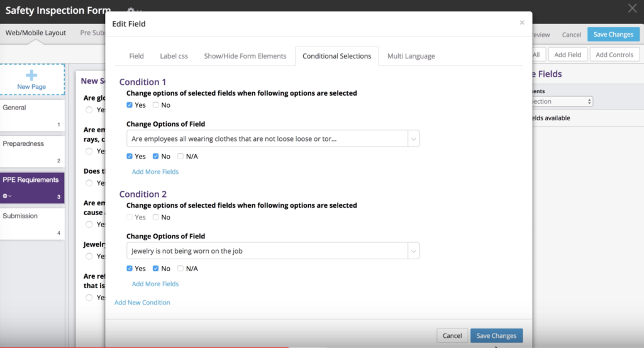Open the gear menu on PPE Requirements page
The image size is (644, 348).
tap(7, 196)
